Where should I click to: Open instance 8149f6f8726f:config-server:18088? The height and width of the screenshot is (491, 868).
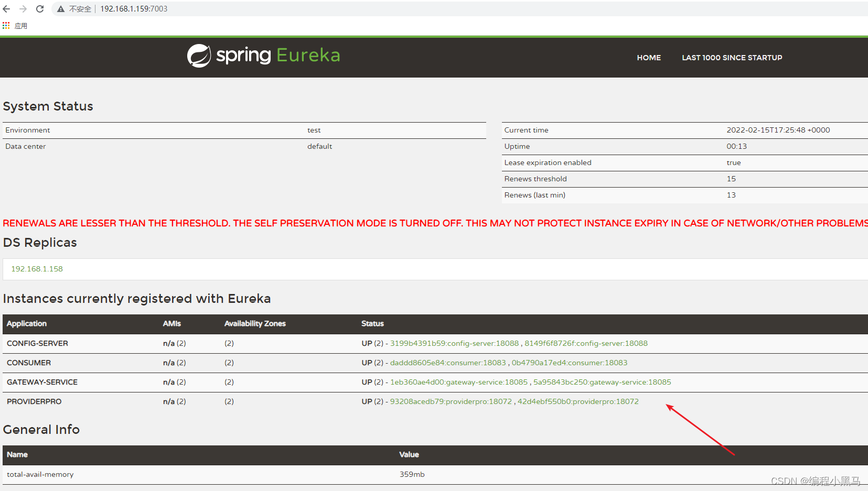coord(586,343)
